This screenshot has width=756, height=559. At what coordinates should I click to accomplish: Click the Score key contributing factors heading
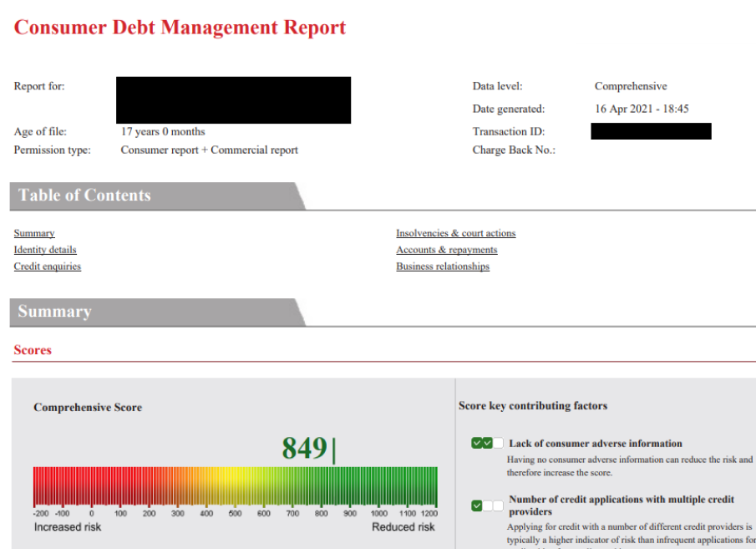pyautogui.click(x=532, y=406)
